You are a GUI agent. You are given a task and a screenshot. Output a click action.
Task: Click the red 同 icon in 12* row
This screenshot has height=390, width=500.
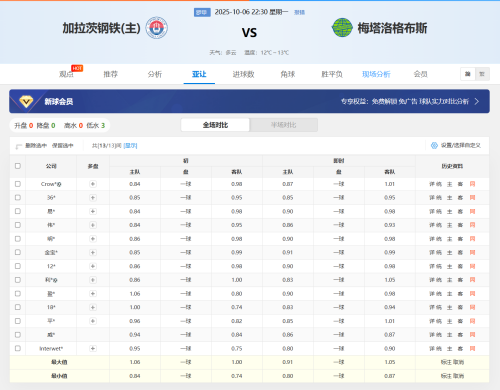coord(472,266)
